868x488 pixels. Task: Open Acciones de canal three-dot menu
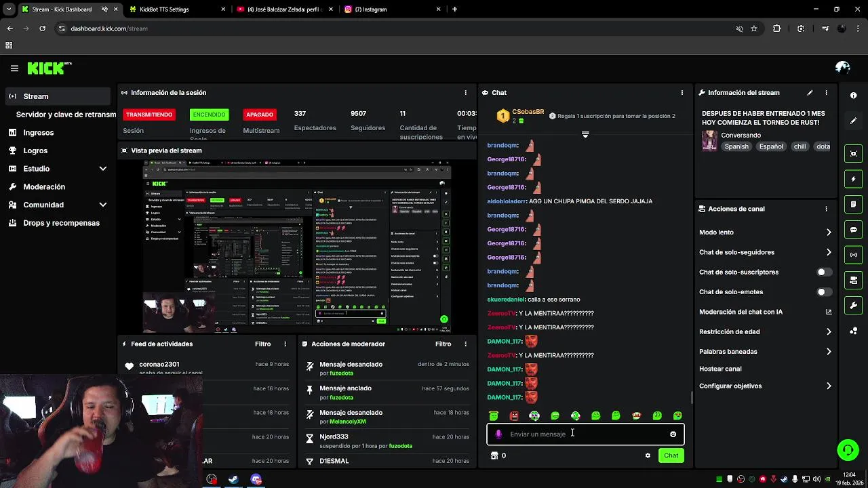pyautogui.click(x=826, y=209)
